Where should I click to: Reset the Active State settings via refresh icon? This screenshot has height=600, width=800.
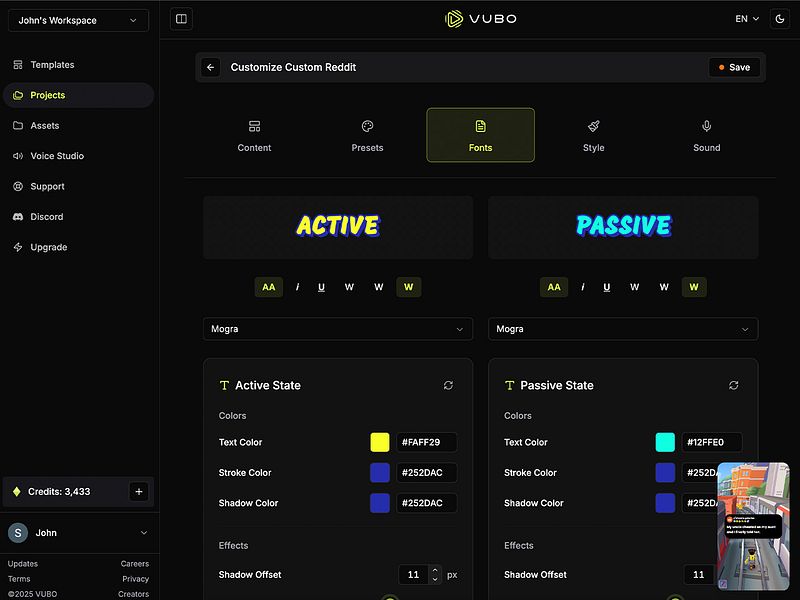[x=448, y=385]
